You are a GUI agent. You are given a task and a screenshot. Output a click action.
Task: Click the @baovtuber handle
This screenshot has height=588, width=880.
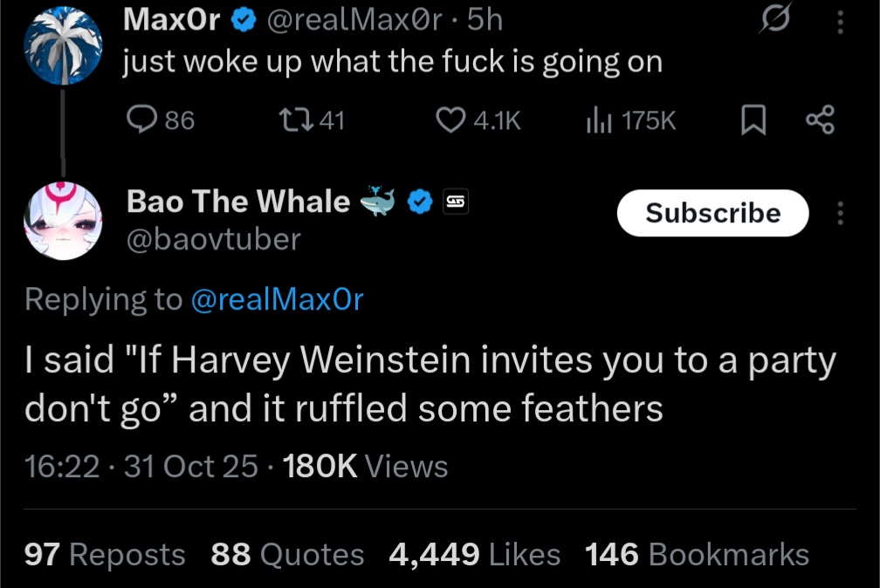point(214,238)
